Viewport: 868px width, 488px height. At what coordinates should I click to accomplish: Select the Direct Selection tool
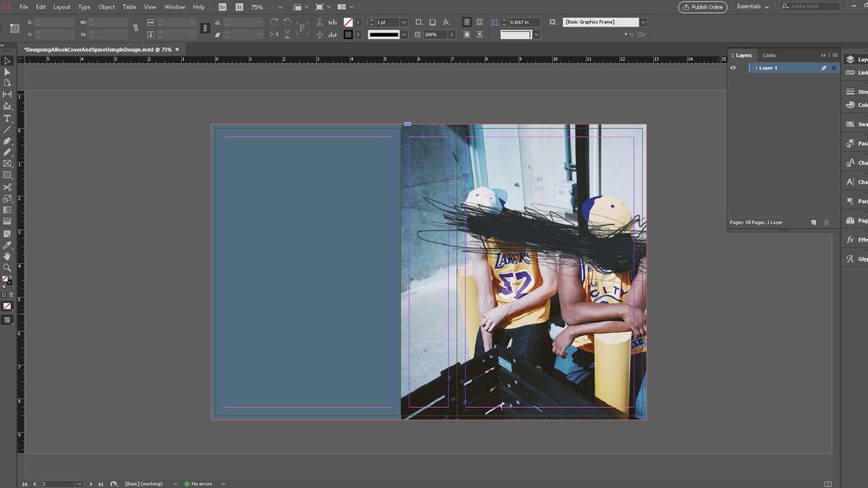[7, 72]
